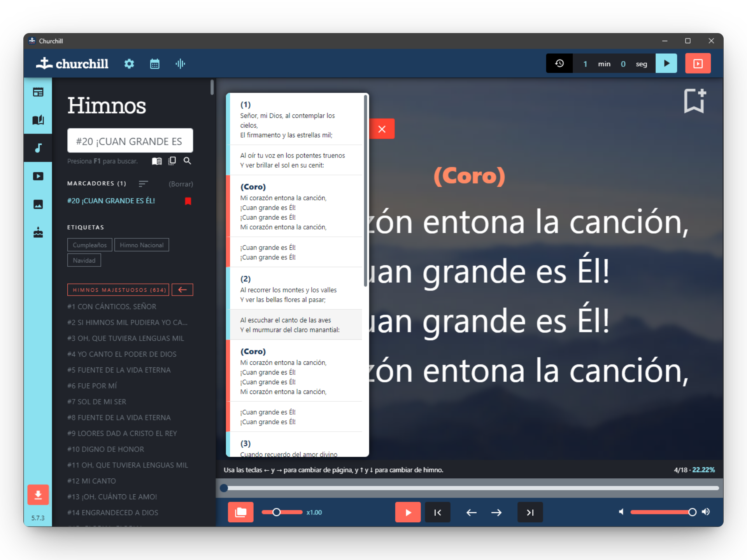Switch to the Bible tab in the sidebar
747x560 pixels.
(x=38, y=120)
